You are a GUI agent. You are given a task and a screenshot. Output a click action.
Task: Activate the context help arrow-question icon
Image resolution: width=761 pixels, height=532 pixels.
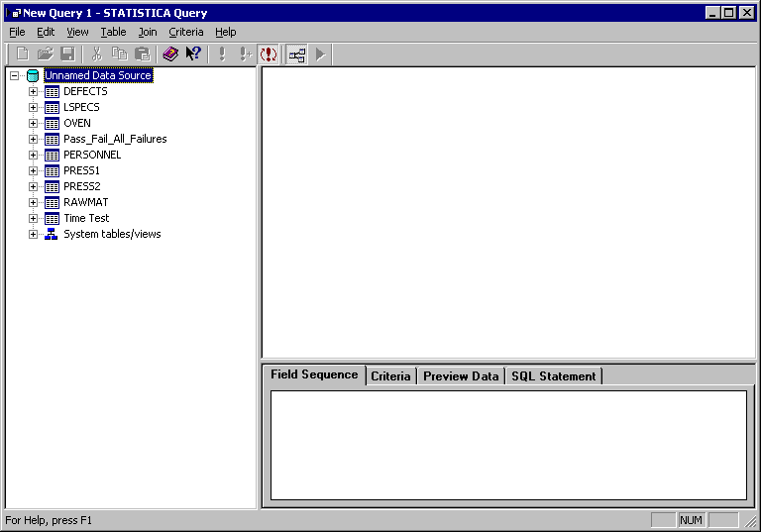[x=193, y=53]
